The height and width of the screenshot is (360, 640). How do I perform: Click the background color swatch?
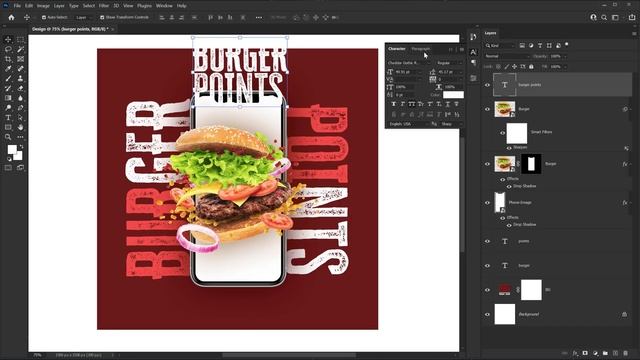(x=19, y=156)
